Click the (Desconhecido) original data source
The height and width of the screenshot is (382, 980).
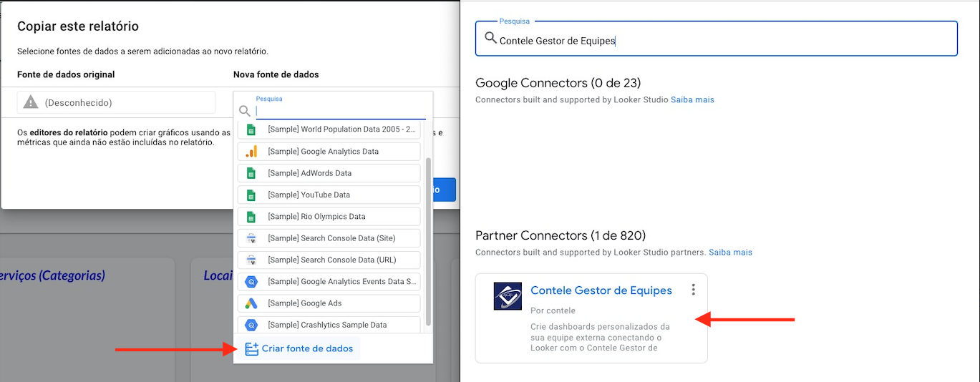pos(117,102)
